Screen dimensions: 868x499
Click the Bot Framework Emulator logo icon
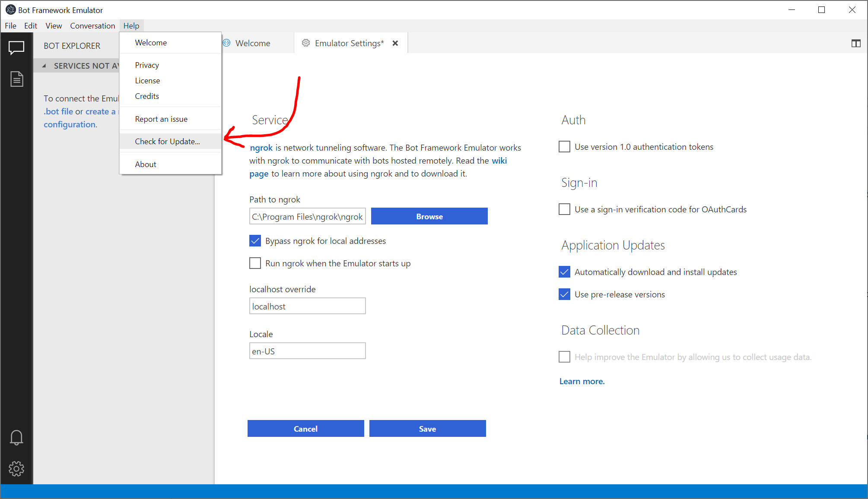click(x=10, y=9)
